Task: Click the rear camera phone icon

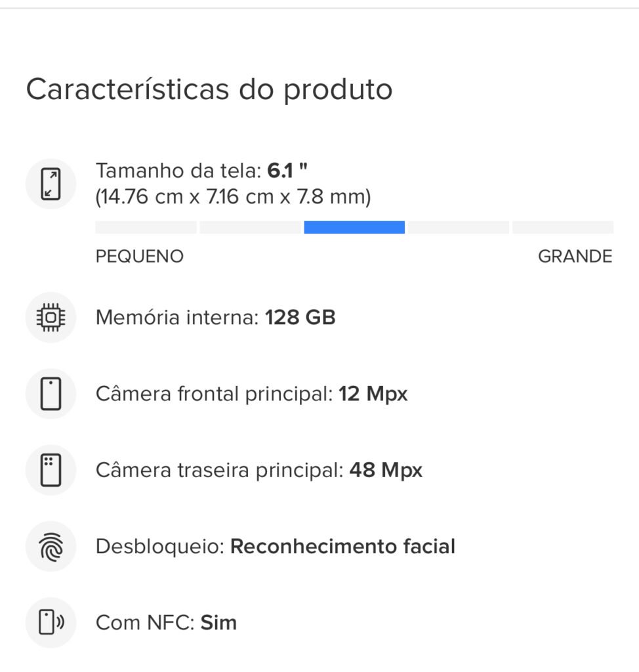Action: [x=51, y=470]
